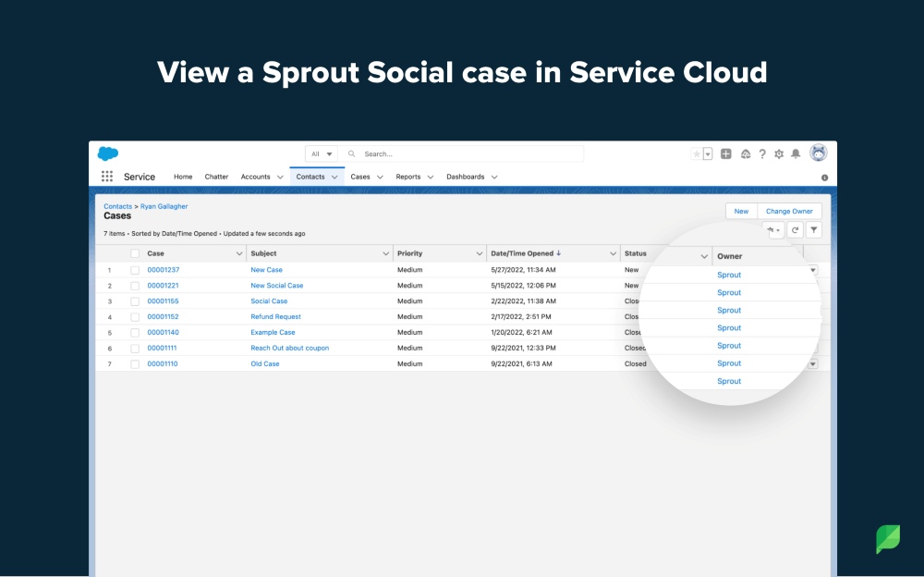Click the 5/27/2022, 11:34 AM date cell

523,270
